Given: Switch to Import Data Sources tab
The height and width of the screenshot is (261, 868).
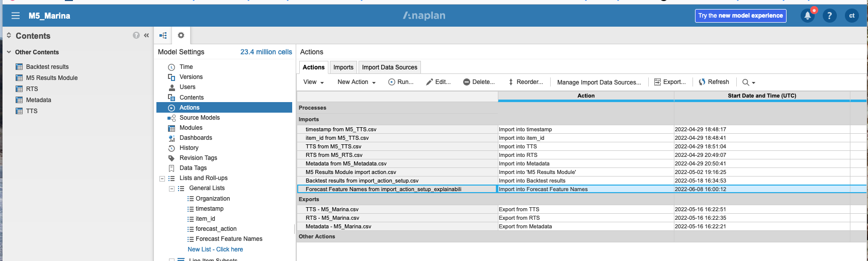Looking at the screenshot, I should click(390, 67).
